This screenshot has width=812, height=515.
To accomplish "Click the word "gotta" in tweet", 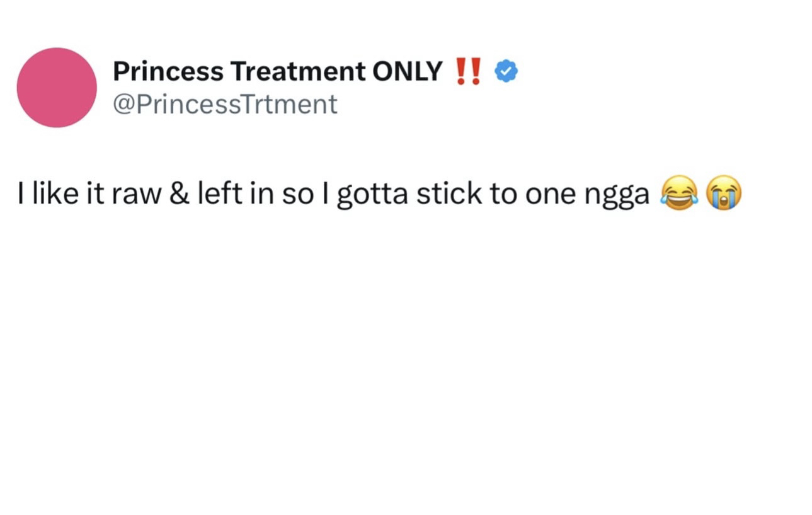I will click(373, 194).
